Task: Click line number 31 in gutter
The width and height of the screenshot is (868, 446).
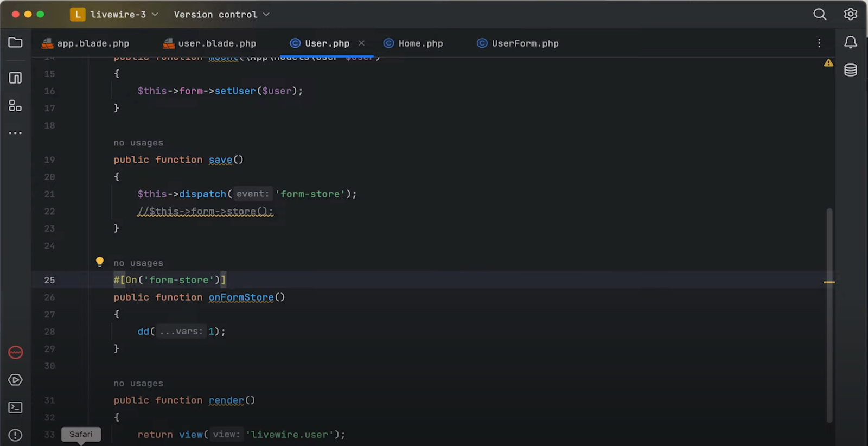Action: click(49, 400)
